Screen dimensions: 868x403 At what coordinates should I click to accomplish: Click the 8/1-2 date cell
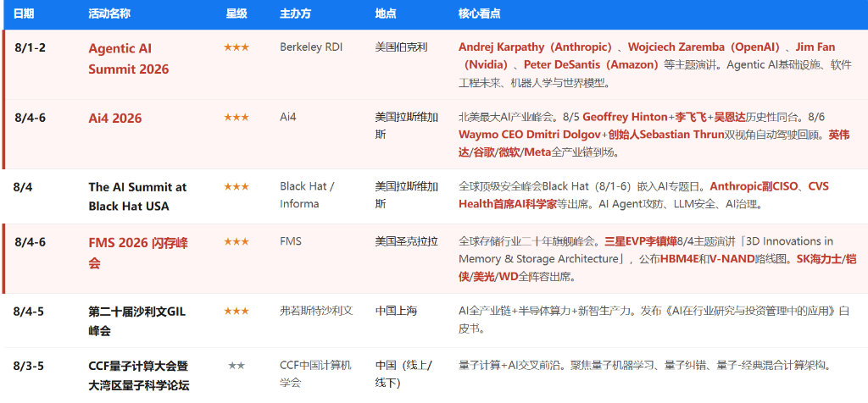[x=30, y=47]
